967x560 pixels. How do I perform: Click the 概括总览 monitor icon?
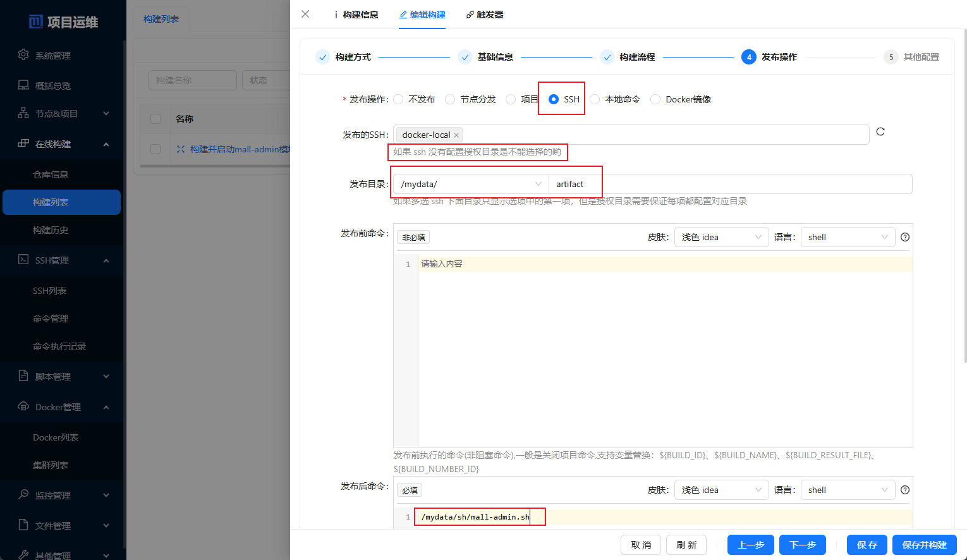click(23, 85)
